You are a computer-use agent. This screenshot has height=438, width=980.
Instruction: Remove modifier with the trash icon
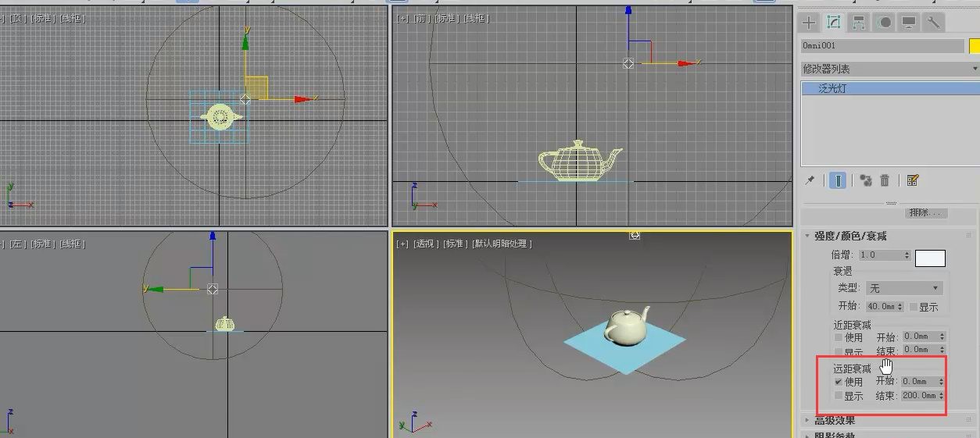click(885, 180)
